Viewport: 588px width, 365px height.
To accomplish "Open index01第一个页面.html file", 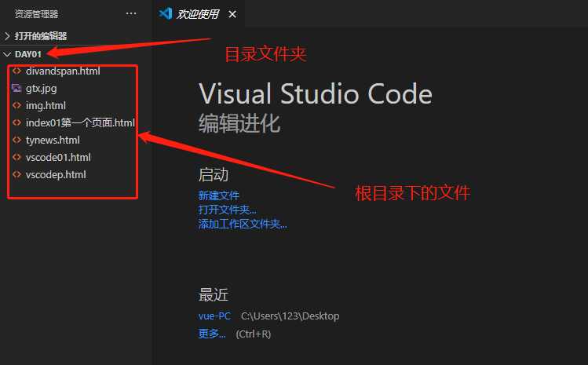I will (x=80, y=122).
